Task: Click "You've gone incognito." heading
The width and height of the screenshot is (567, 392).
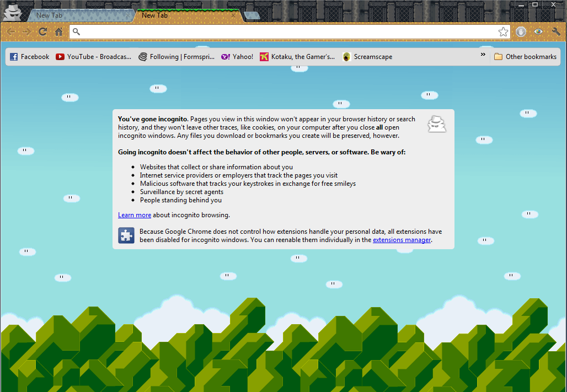Action: [153, 119]
